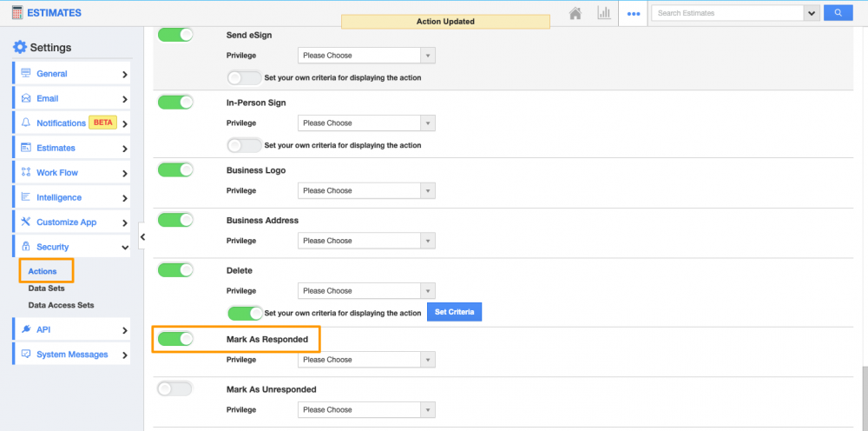Disable the Mark As Responded toggle
Screen dimensions: 868x431
click(175, 339)
